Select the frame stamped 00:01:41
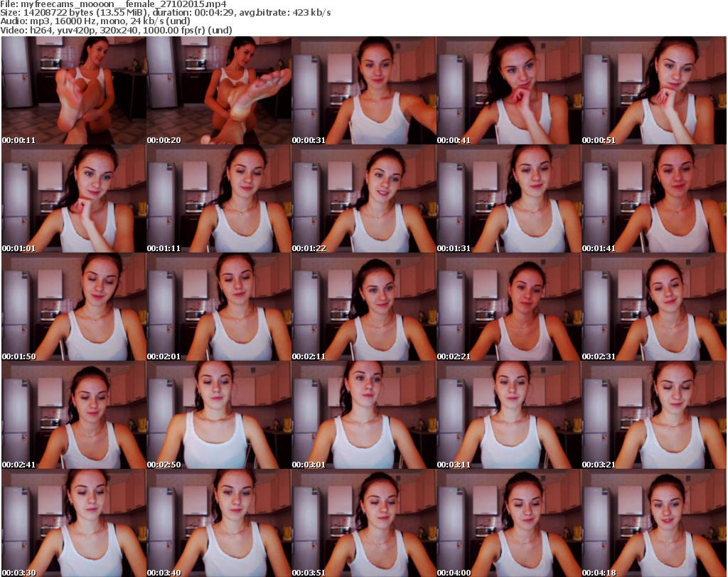 (x=654, y=198)
